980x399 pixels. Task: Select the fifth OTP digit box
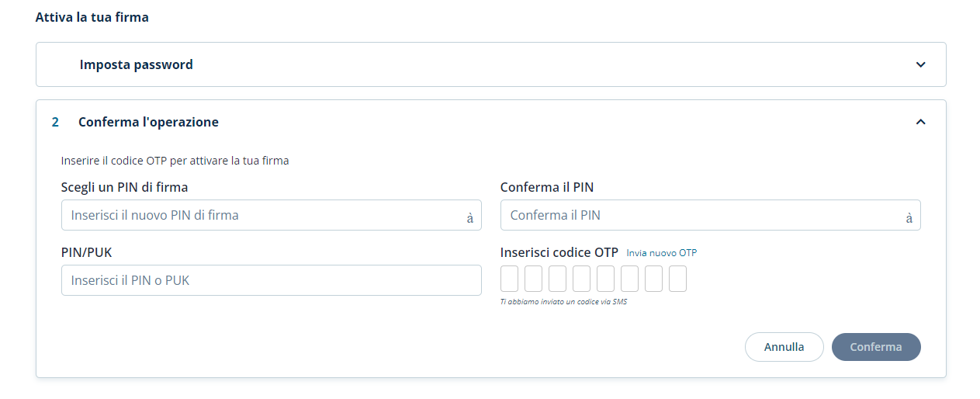tap(605, 279)
